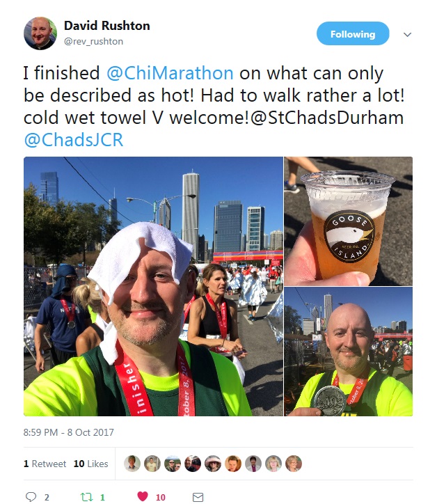Click the reply speech bubble icon

coord(31,497)
